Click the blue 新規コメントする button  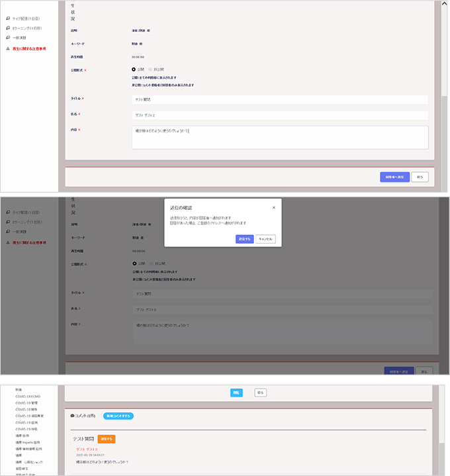click(x=118, y=416)
